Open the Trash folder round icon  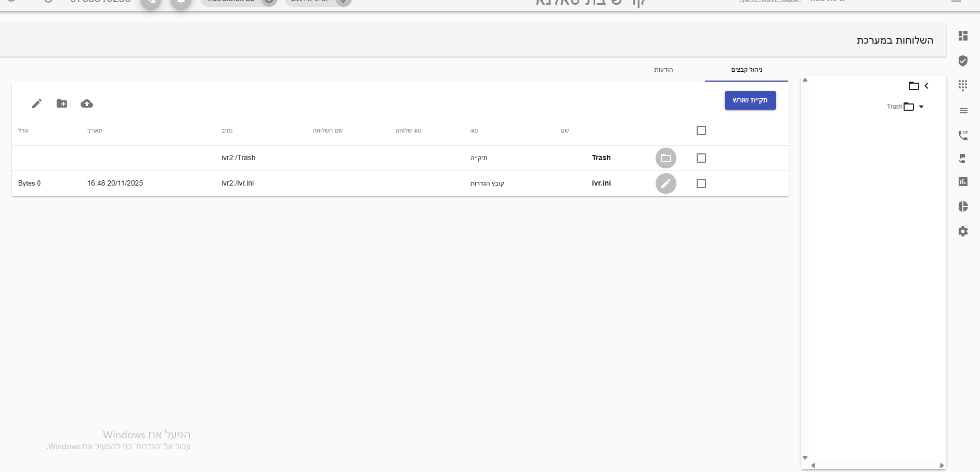click(665, 158)
